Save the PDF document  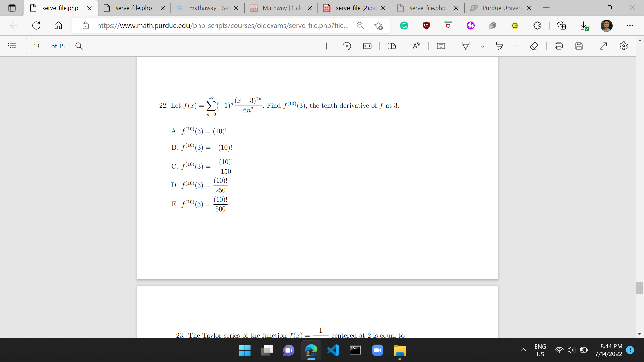pos(579,46)
